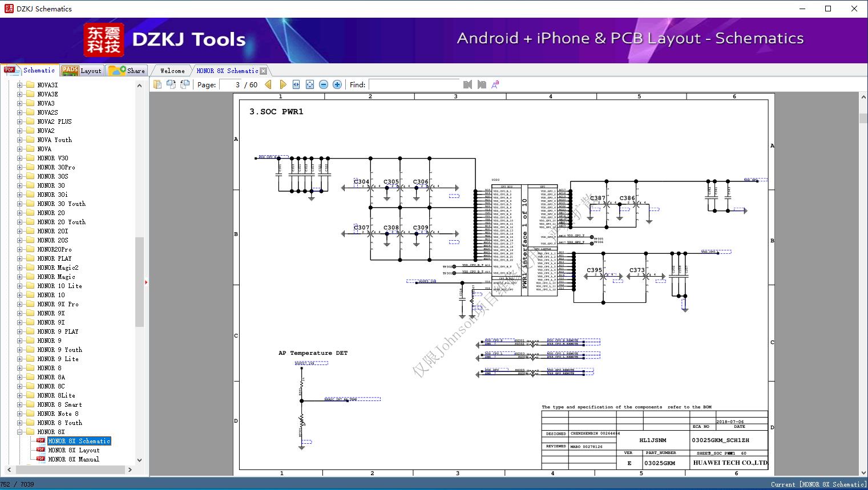Image resolution: width=868 pixels, height=490 pixels.
Task: Click the tree scrollbar up arrow
Action: coord(139,85)
